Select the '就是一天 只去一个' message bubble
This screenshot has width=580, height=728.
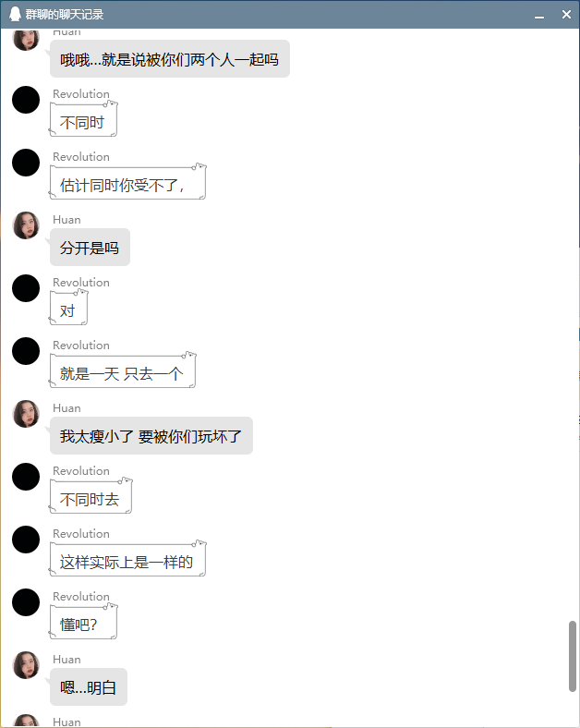(123, 370)
